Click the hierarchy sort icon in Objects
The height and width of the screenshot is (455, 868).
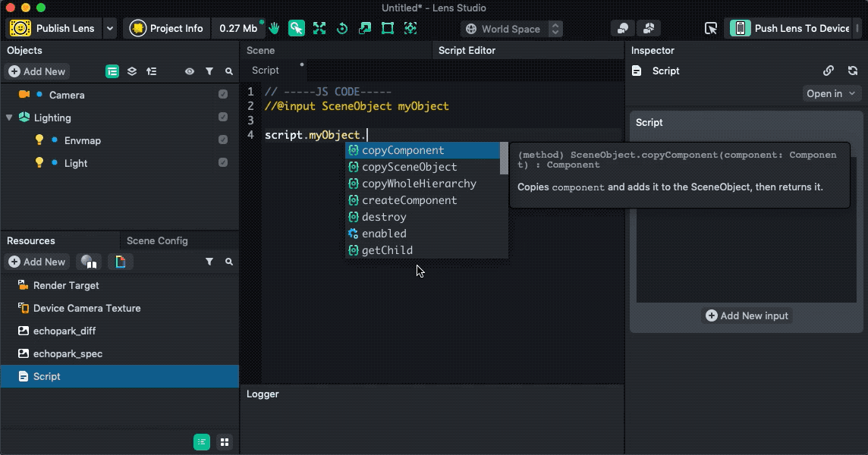[x=151, y=71]
